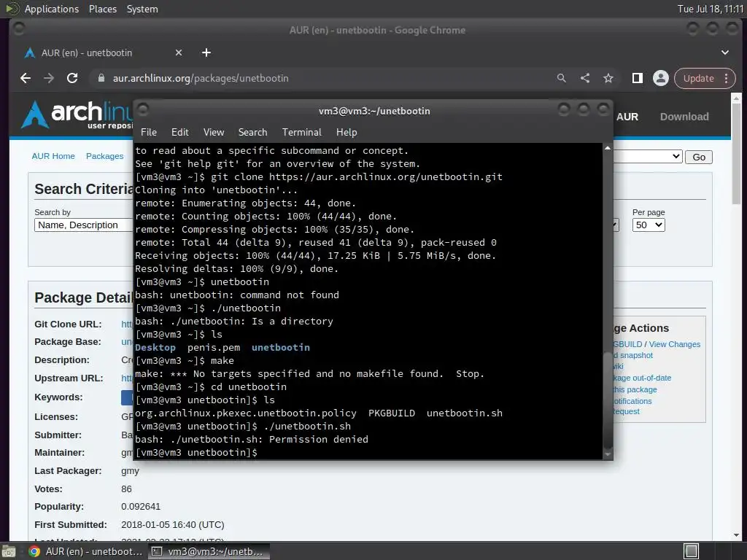Screen dimensions: 747x560
Task: Open the System menu in top panel
Action: click(x=142, y=9)
